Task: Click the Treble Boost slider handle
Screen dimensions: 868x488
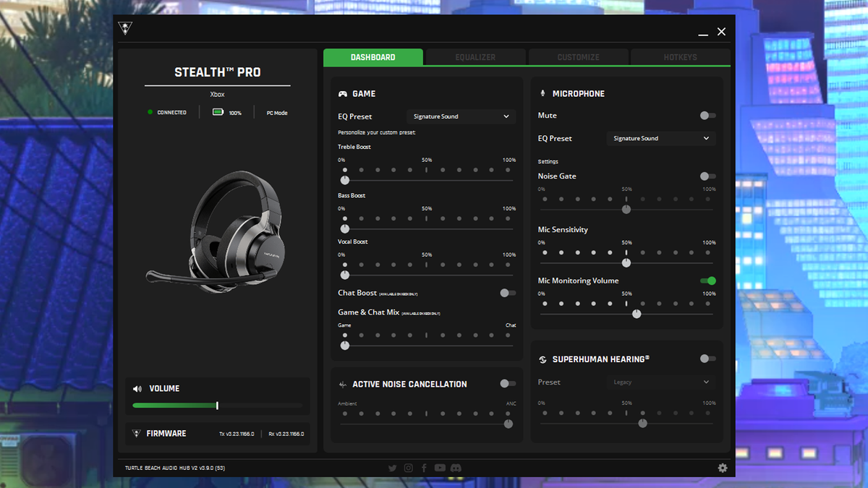Action: pyautogui.click(x=345, y=180)
